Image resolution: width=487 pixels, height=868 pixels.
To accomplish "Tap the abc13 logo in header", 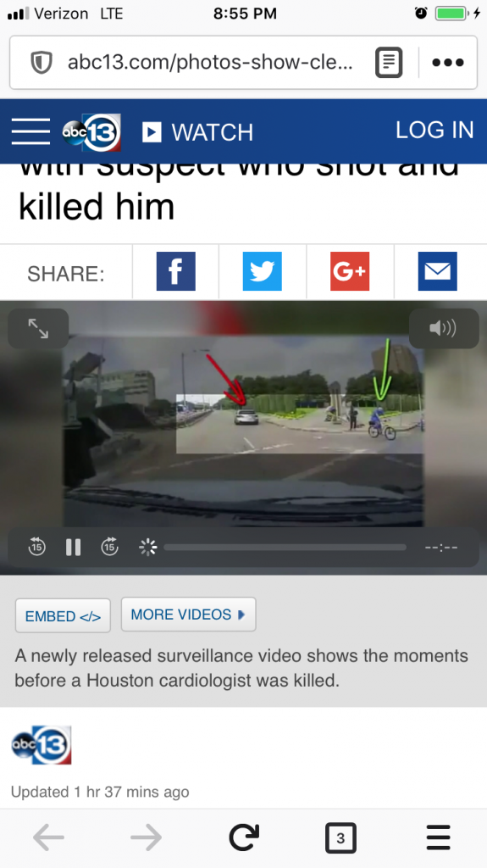I will click(91, 131).
